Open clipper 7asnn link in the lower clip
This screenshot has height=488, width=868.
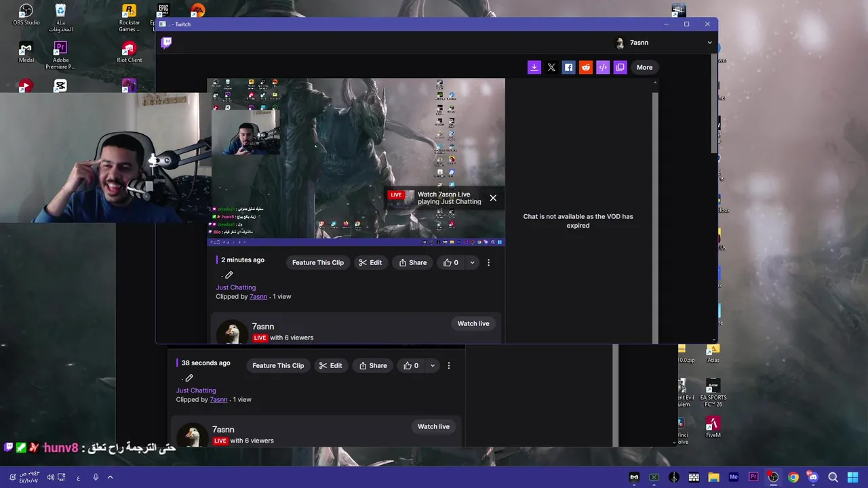[x=218, y=399]
